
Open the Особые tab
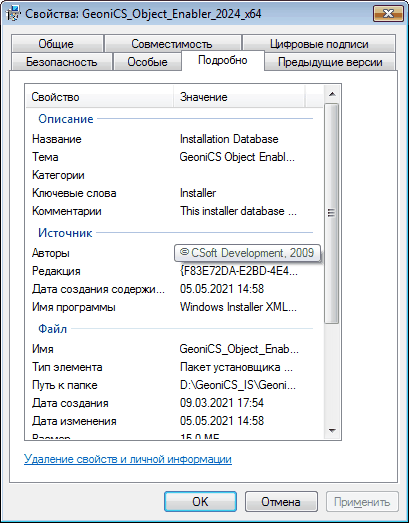[147, 62]
